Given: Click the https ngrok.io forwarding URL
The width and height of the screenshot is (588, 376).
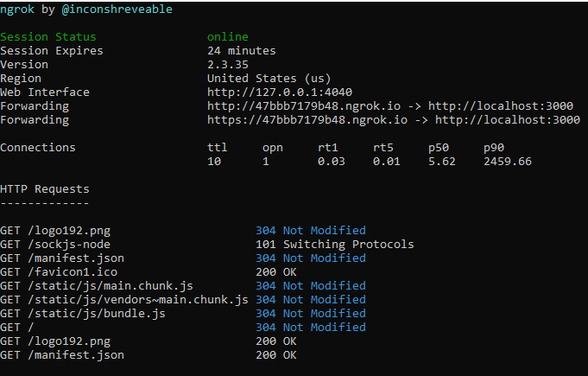Looking at the screenshot, I should (x=307, y=119).
